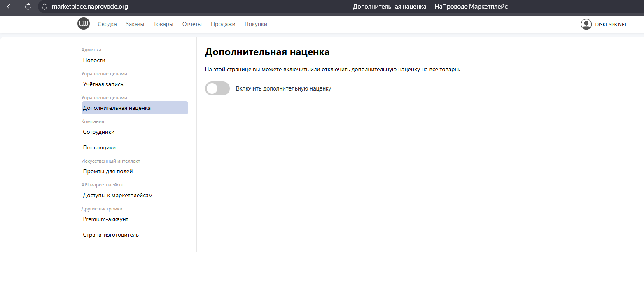Image resolution: width=644 pixels, height=284 pixels.
Task: Open the Заказы top menu item
Action: point(135,24)
